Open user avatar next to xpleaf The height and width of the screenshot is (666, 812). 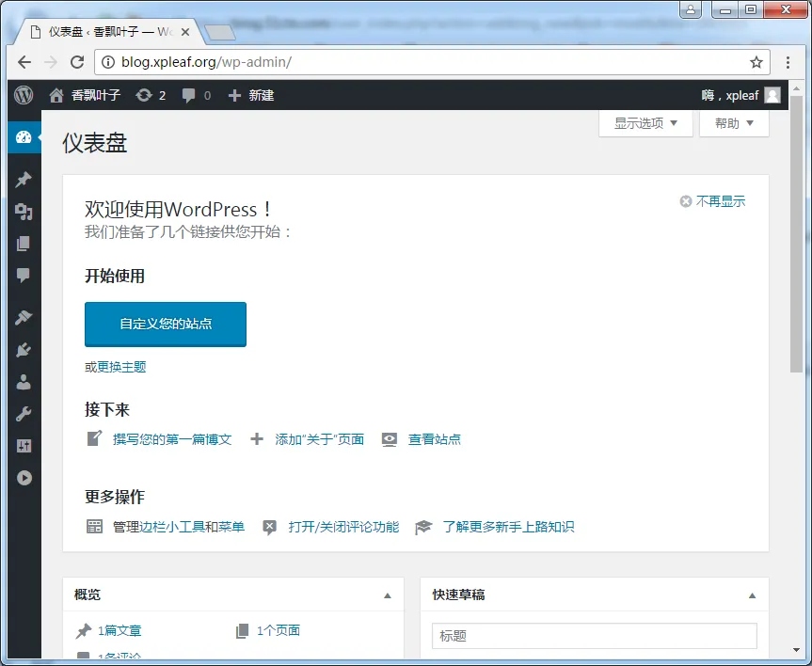(x=772, y=95)
